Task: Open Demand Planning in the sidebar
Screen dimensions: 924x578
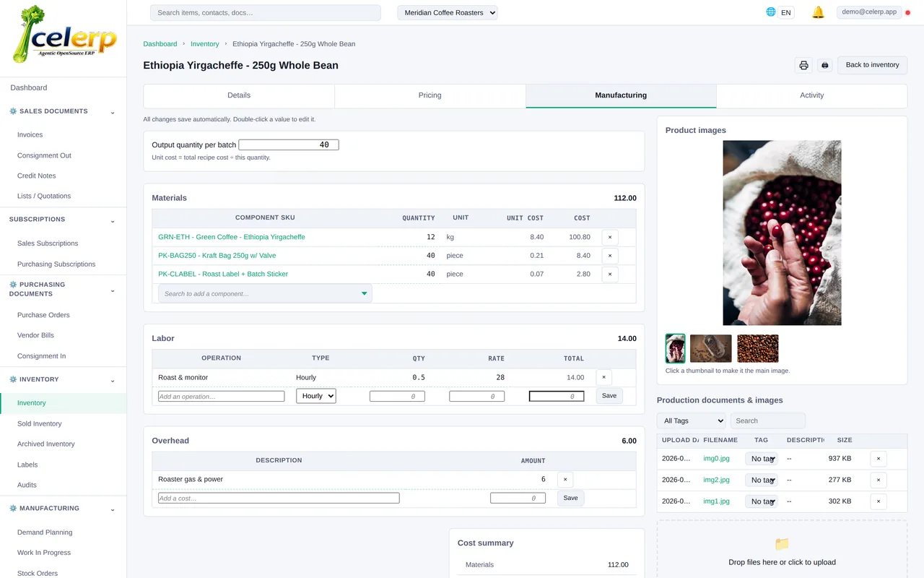Action: [45, 532]
